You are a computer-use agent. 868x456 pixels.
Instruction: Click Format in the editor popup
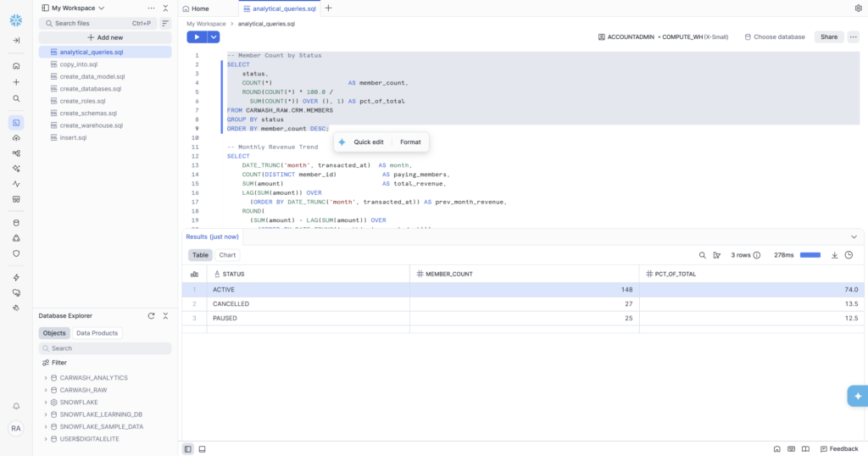click(x=410, y=142)
